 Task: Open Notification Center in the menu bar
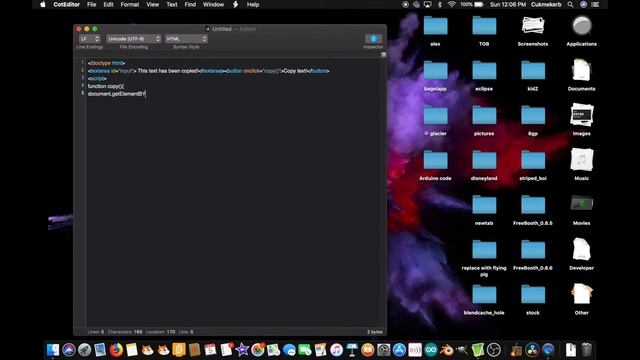pos(596,4)
